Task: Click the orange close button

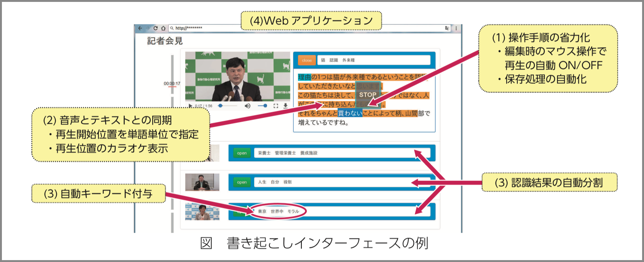Action: click(x=307, y=60)
